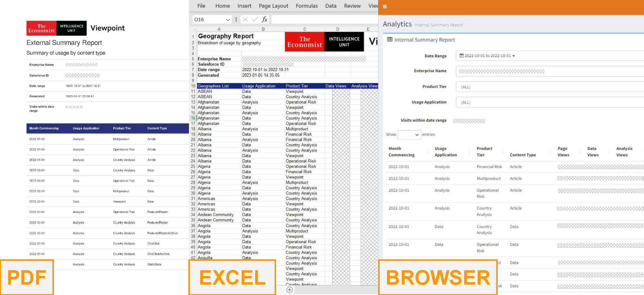Click the Visits within date range label in browser

click(423, 120)
